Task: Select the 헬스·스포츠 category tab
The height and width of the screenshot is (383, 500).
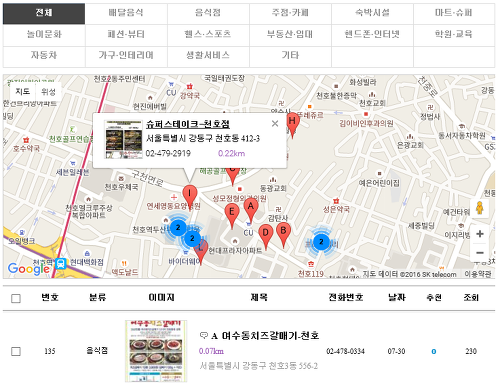Action: 208,34
